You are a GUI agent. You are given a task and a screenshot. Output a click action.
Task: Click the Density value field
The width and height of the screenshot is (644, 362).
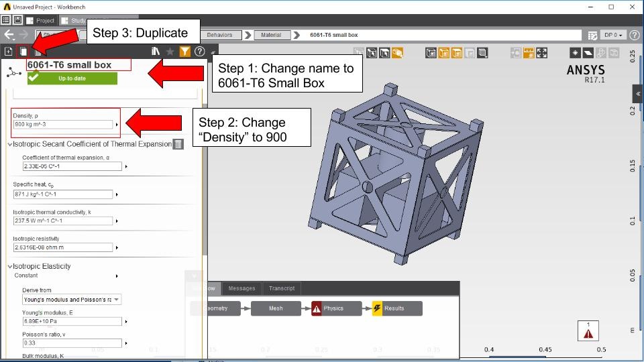[x=63, y=124]
